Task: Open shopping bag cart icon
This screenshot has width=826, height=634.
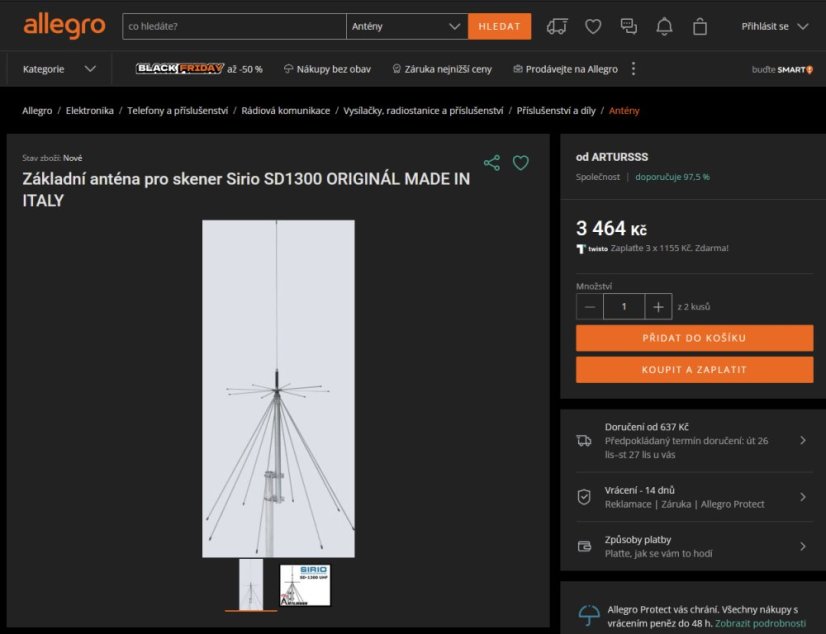Action: [700, 26]
